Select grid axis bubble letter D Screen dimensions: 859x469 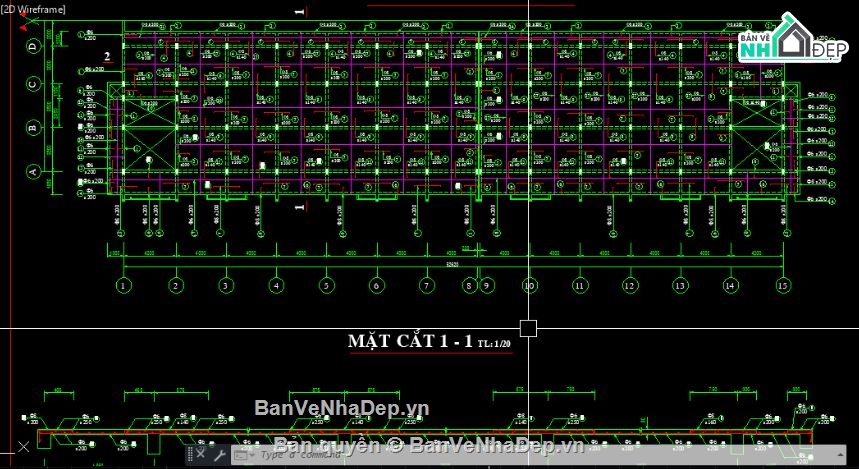[33, 46]
